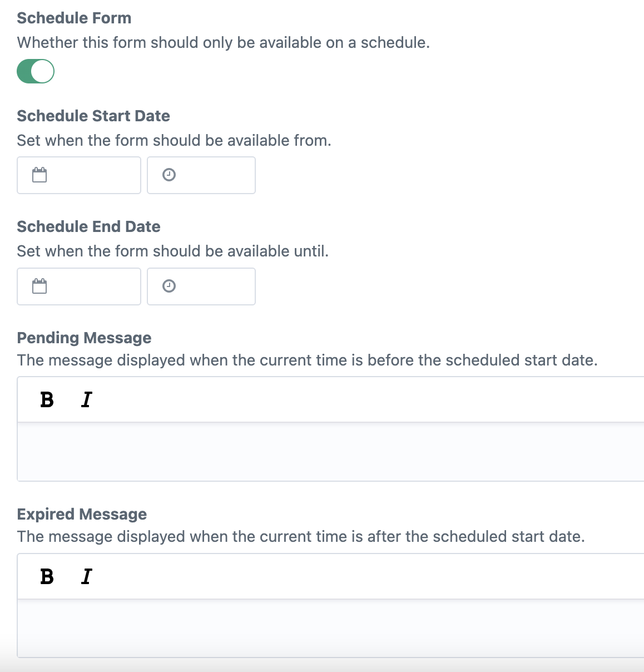Toggle bold in the Pending Message editor
Screen dimensions: 644x672
click(x=47, y=399)
